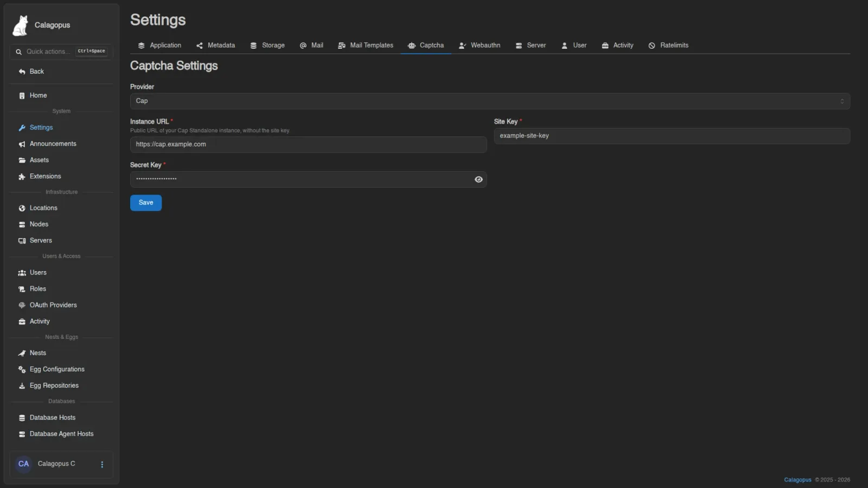Click the Egg Repositories download icon

22,386
